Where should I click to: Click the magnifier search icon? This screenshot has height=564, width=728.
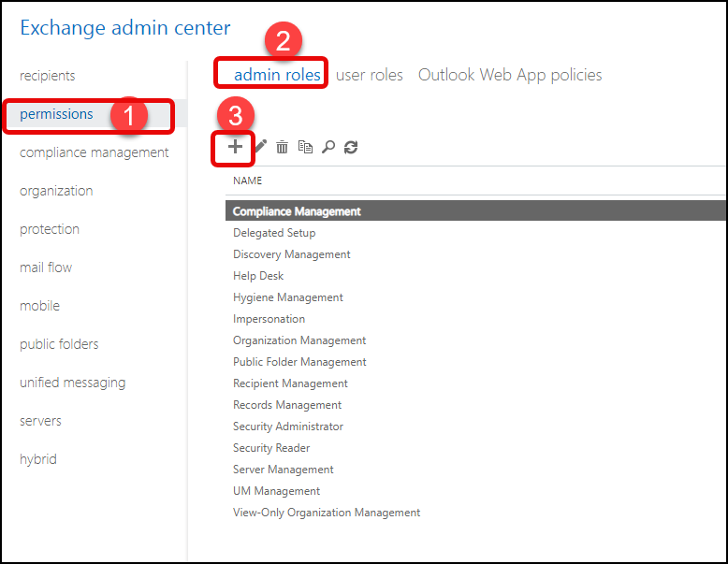[x=328, y=147]
